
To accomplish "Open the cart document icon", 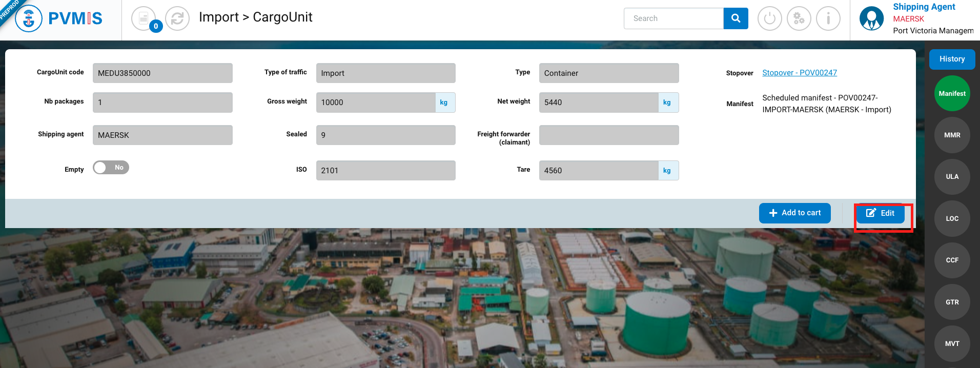I will pyautogui.click(x=144, y=18).
